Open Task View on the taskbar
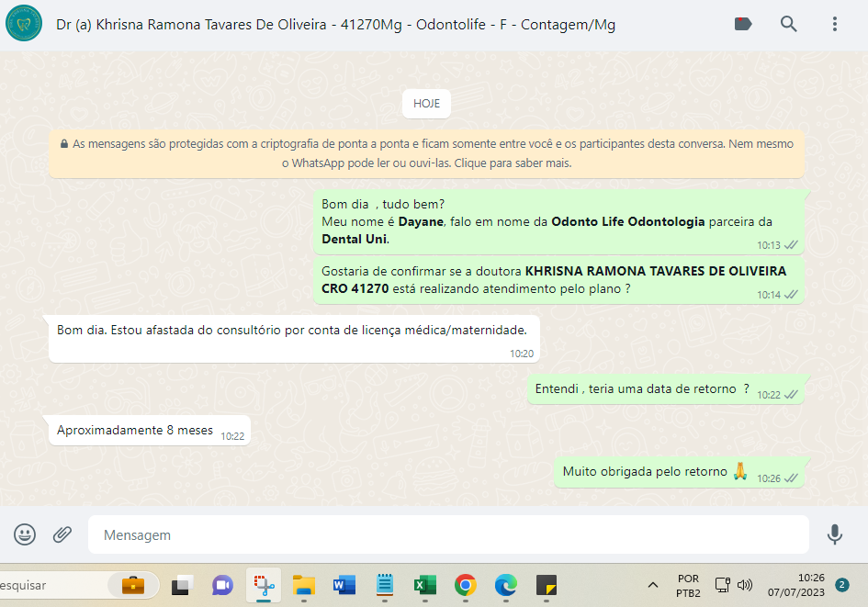This screenshot has height=607, width=868. coord(182,585)
